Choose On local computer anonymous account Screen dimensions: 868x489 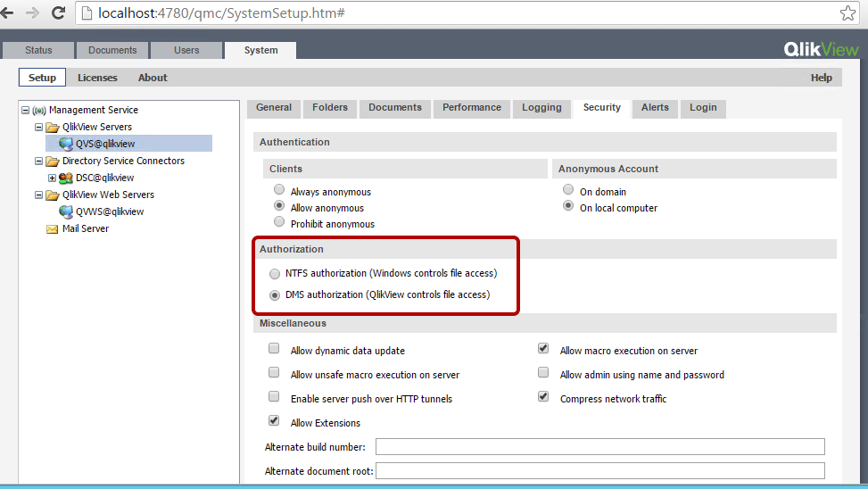[568, 206]
